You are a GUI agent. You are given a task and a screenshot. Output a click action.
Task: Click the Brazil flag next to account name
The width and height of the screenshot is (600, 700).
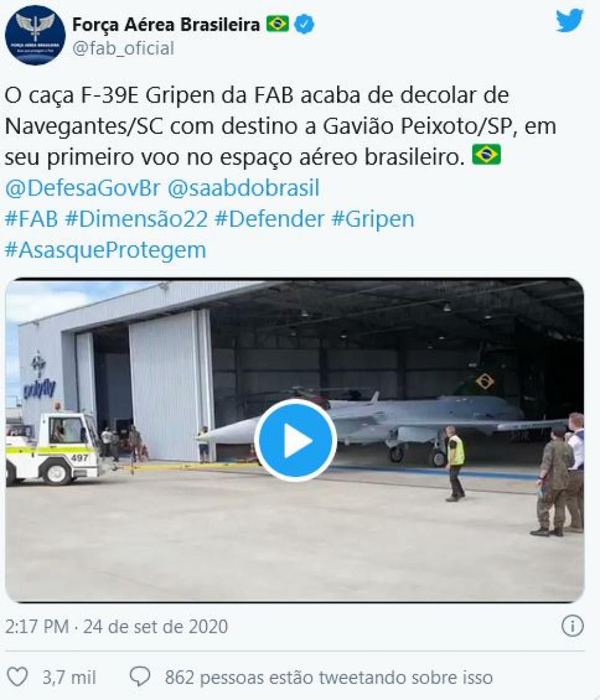pos(277,24)
